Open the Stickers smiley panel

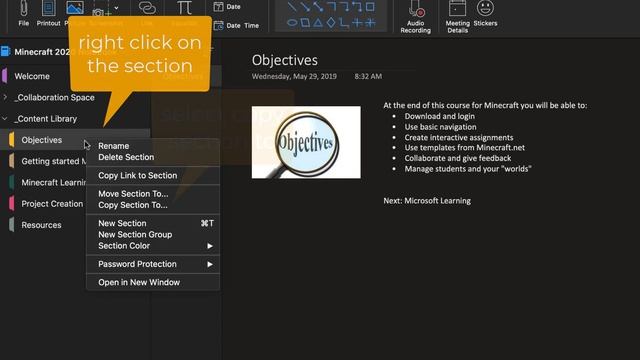tap(485, 13)
